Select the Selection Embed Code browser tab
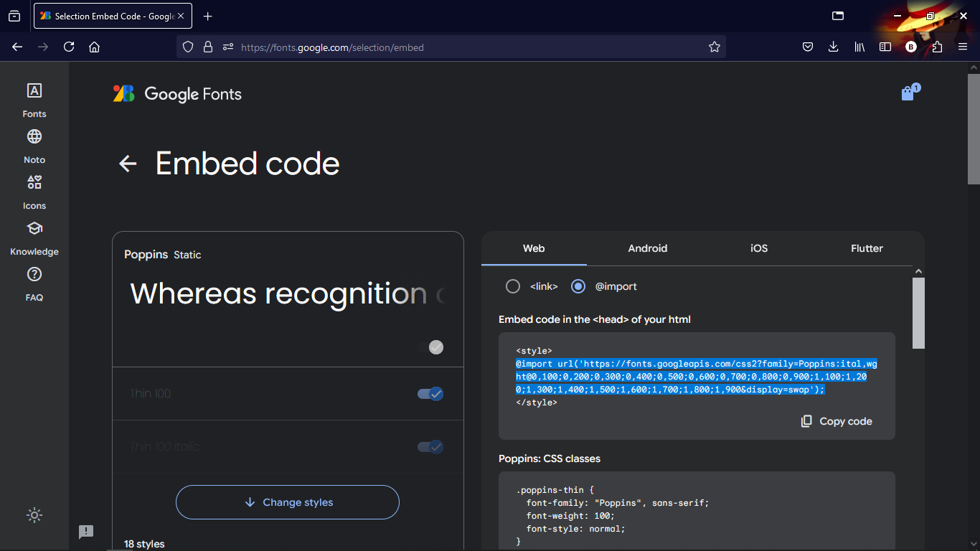 coord(113,16)
